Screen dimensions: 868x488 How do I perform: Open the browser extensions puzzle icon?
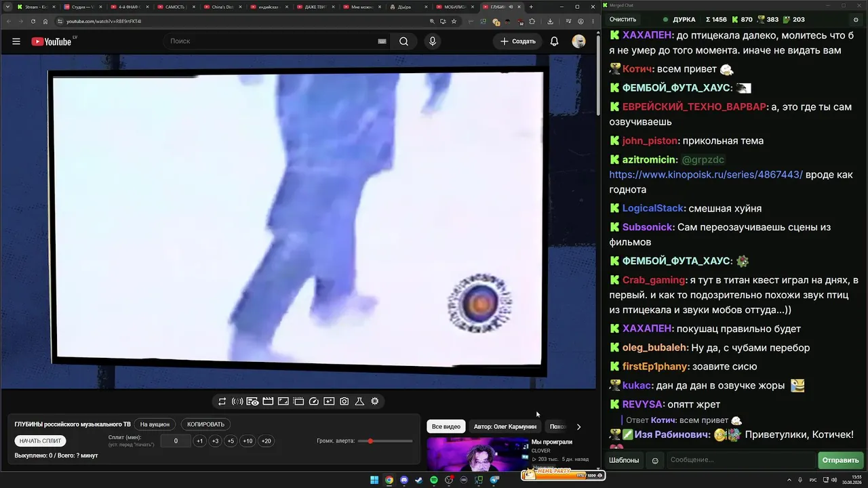point(533,21)
